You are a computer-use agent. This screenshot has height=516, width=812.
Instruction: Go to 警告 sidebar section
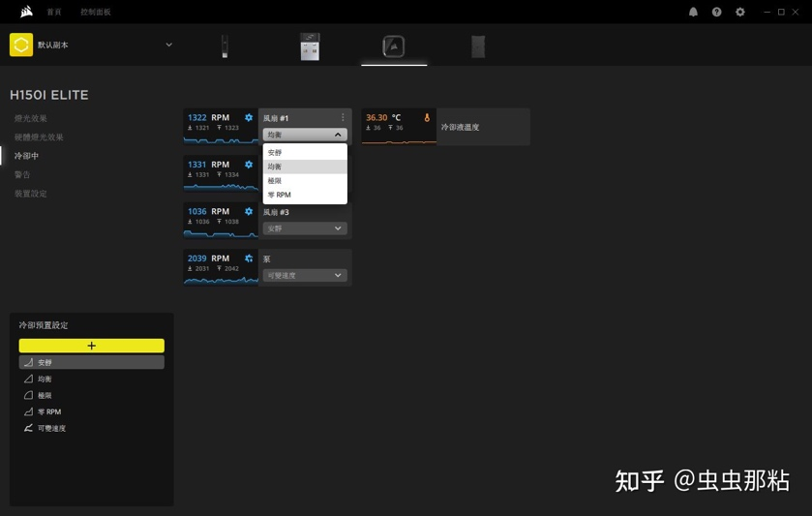click(22, 174)
